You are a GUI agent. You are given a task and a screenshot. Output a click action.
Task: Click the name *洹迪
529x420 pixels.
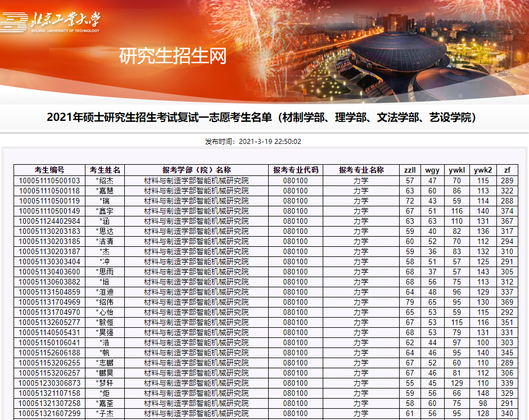click(105, 292)
